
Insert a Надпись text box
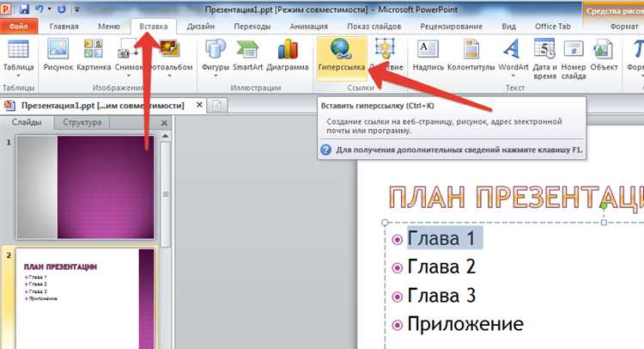(x=428, y=56)
